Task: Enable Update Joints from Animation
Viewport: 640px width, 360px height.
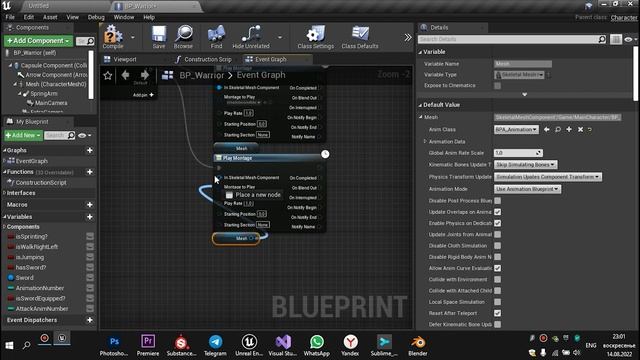Action: 498,234
